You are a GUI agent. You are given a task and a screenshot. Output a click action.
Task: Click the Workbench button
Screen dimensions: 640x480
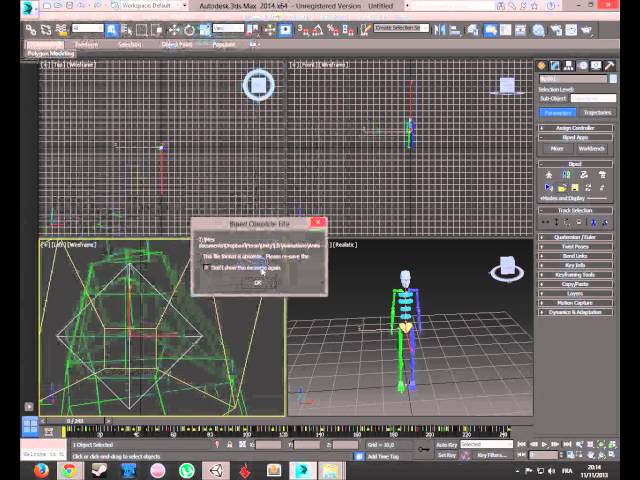(x=591, y=149)
